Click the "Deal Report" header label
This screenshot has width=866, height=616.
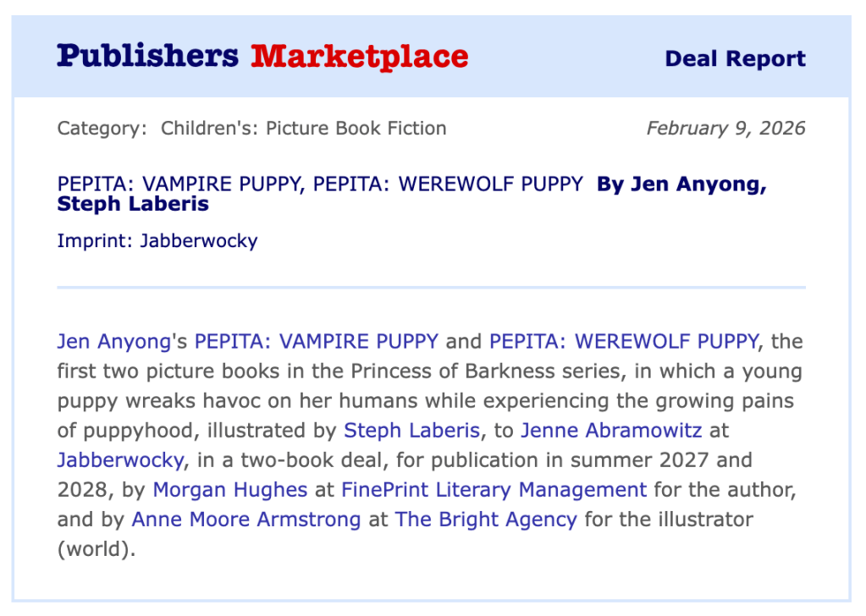pyautogui.click(x=735, y=59)
